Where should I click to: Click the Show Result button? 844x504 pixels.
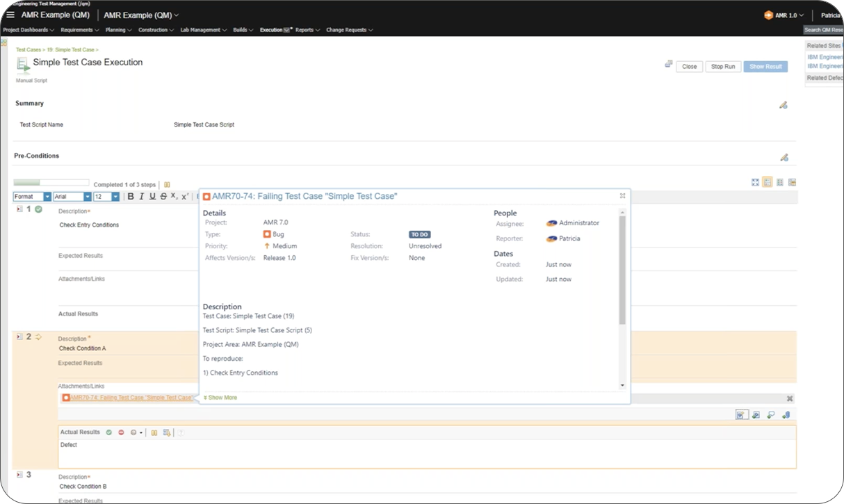[765, 67]
